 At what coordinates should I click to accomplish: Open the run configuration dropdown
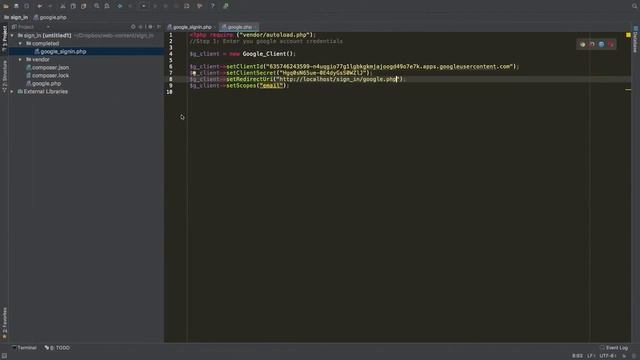pyautogui.click(x=143, y=6)
